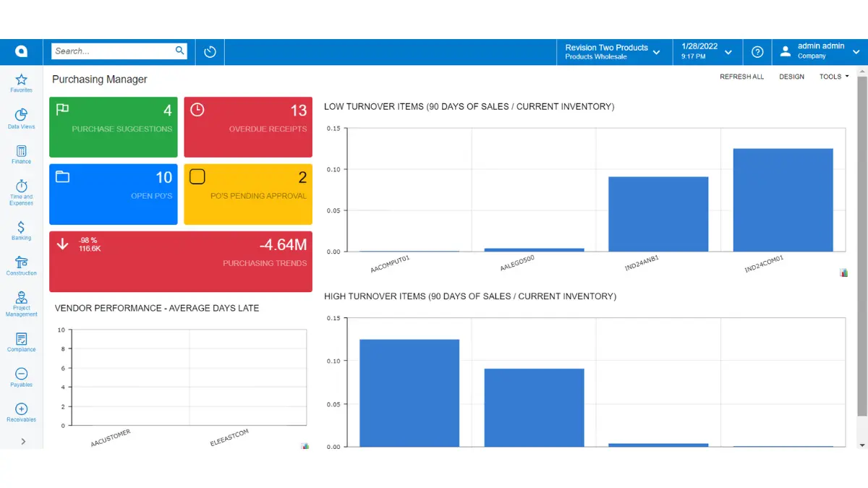
Task: Open the Banking workspace
Action: (21, 231)
